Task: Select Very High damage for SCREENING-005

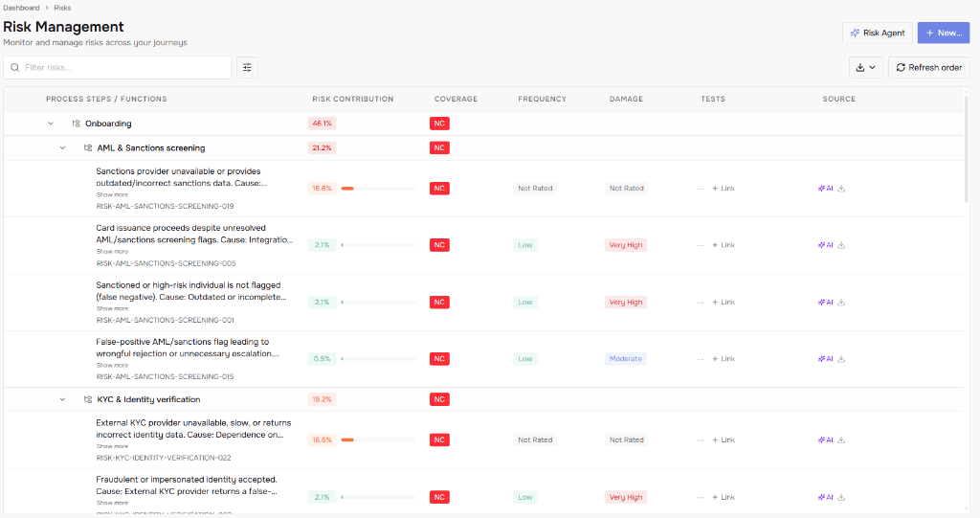Action: click(x=626, y=245)
